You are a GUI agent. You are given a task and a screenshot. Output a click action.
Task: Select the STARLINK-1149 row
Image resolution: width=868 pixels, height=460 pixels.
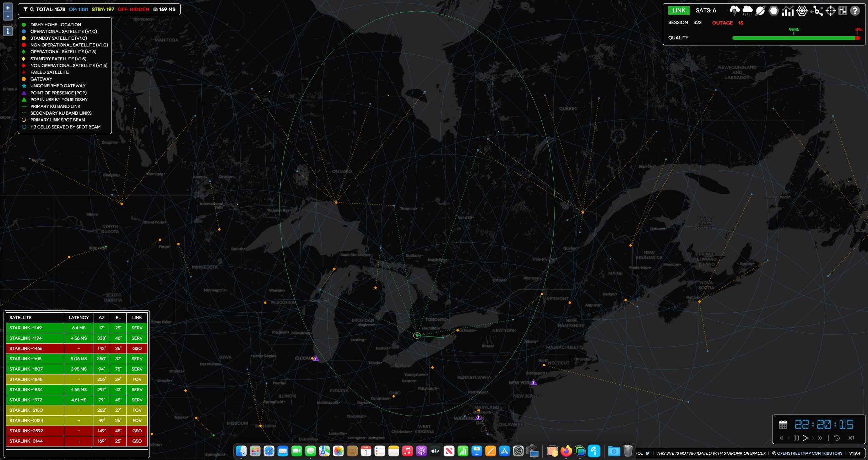(77, 328)
